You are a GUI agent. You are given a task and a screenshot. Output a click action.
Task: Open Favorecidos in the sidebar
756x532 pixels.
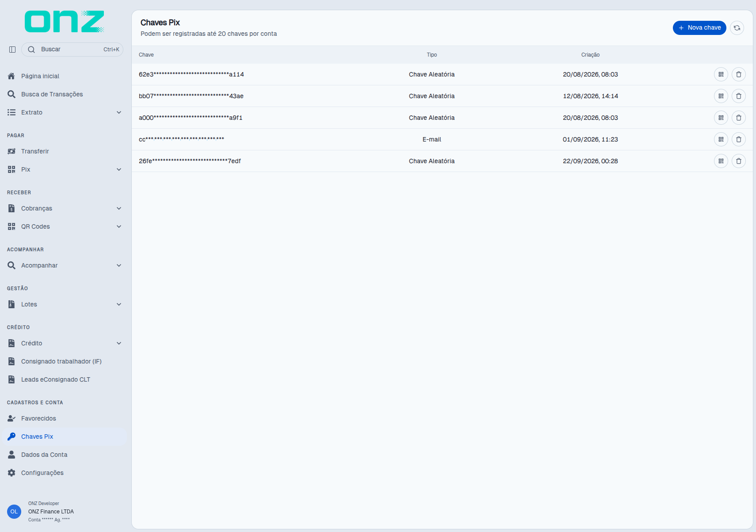64,418
